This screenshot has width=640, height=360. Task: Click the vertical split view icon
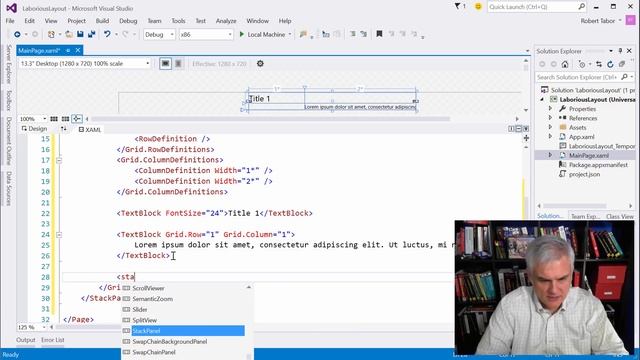511,129
